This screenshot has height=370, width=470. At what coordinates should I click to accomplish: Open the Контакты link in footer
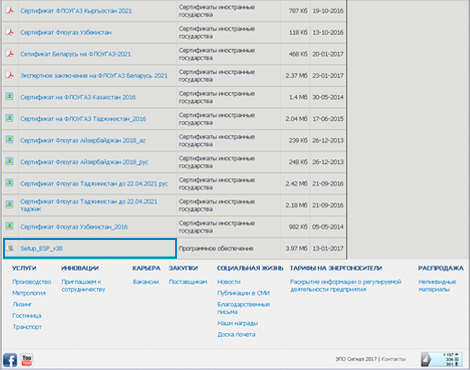[393, 359]
